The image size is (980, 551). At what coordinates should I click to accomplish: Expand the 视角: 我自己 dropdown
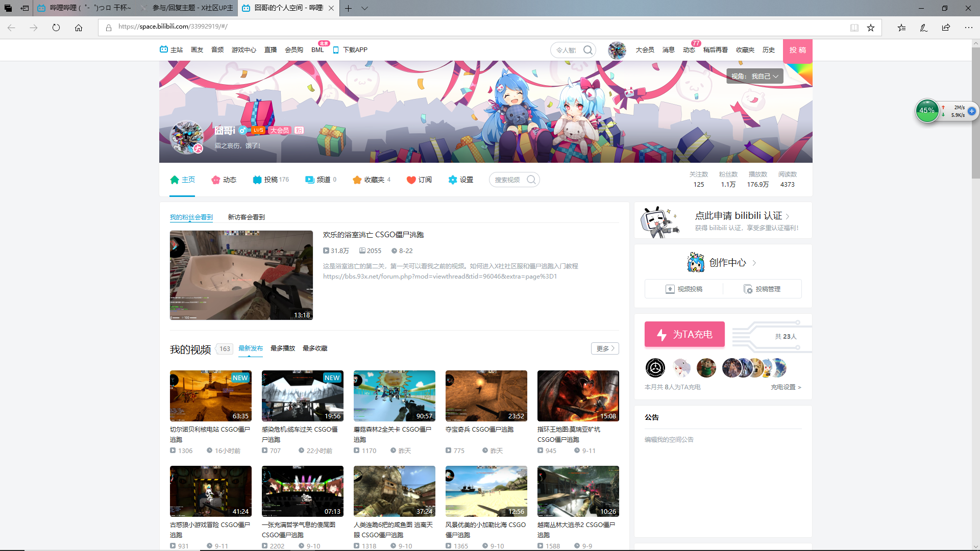755,76
